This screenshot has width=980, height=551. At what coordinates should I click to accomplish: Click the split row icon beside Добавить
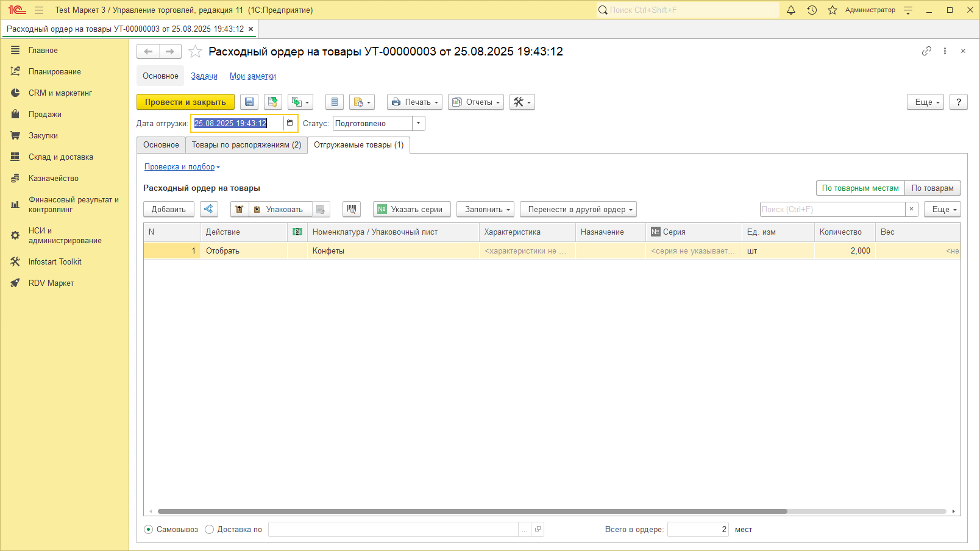pyautogui.click(x=209, y=209)
